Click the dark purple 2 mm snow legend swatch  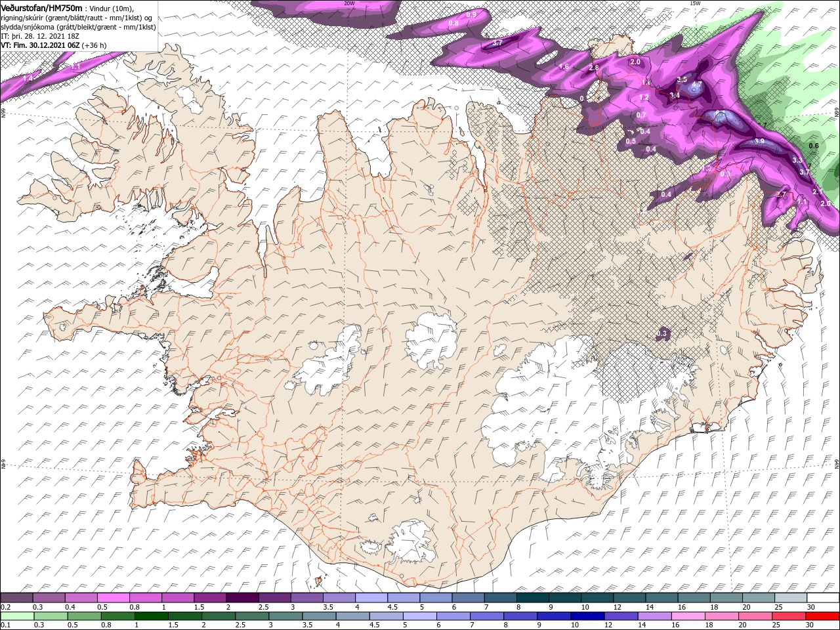coord(242,597)
